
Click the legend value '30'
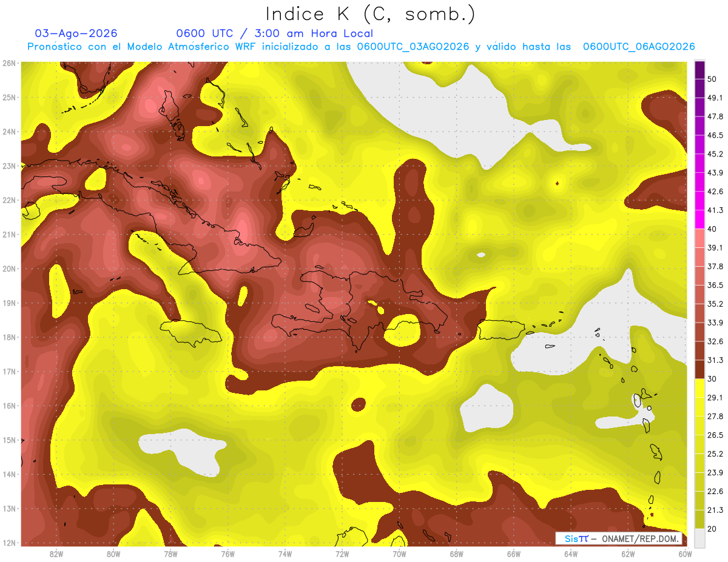(x=713, y=379)
